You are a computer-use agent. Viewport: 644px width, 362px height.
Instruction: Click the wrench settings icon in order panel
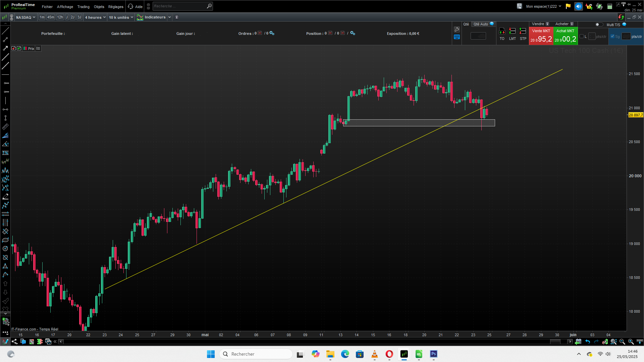click(x=457, y=29)
